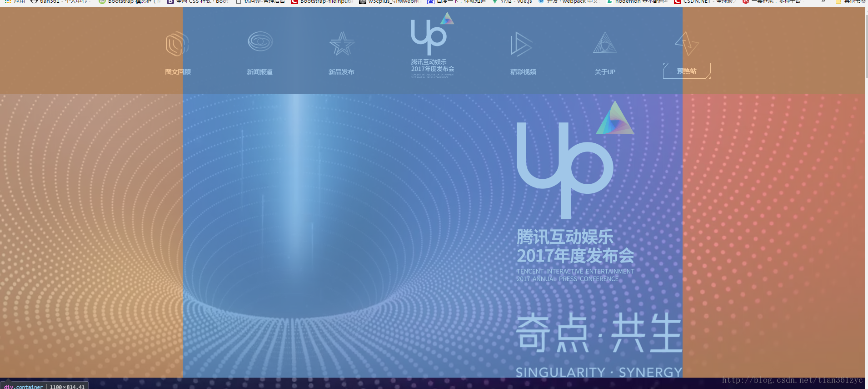Select the 图文回顾 nav label
868x389 pixels.
178,72
